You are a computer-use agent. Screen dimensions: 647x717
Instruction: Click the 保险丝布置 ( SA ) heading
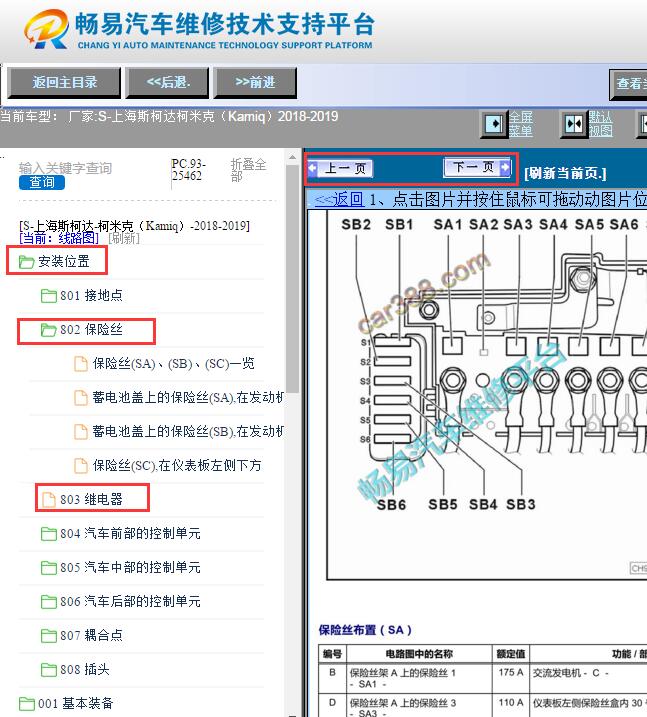365,630
